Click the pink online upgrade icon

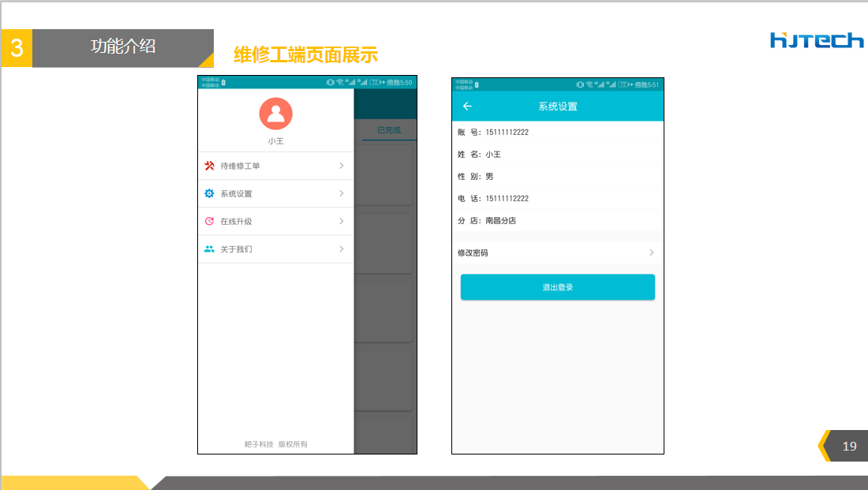pyautogui.click(x=209, y=222)
